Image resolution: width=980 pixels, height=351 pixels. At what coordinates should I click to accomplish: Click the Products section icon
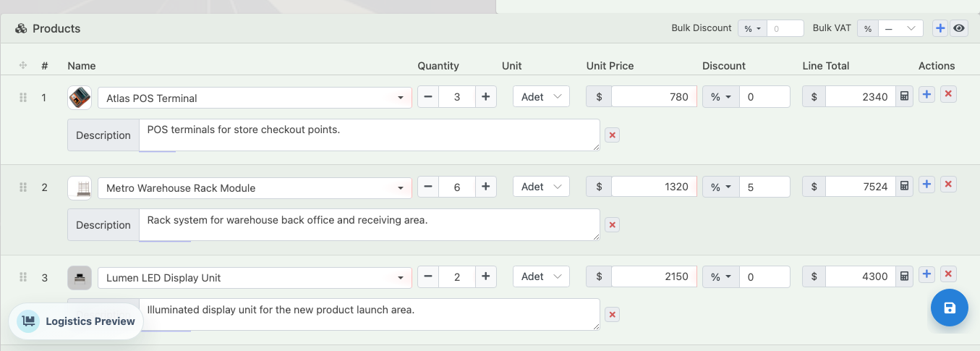tap(21, 29)
